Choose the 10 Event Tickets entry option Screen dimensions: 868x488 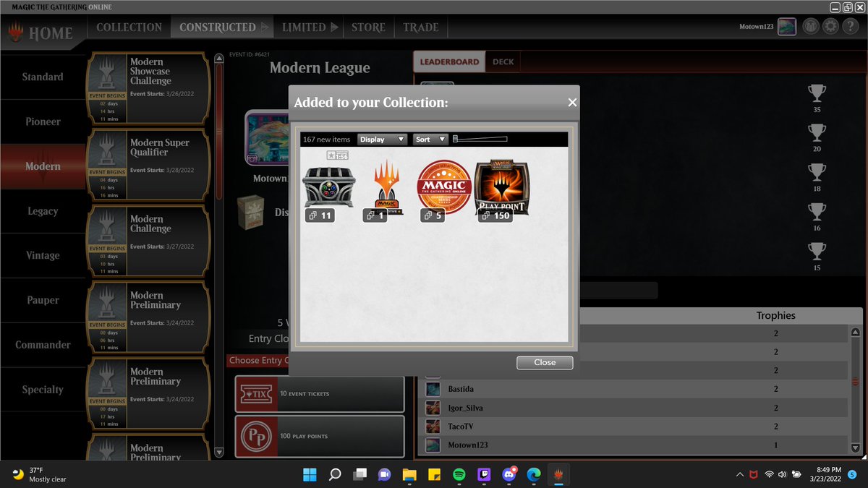point(319,394)
